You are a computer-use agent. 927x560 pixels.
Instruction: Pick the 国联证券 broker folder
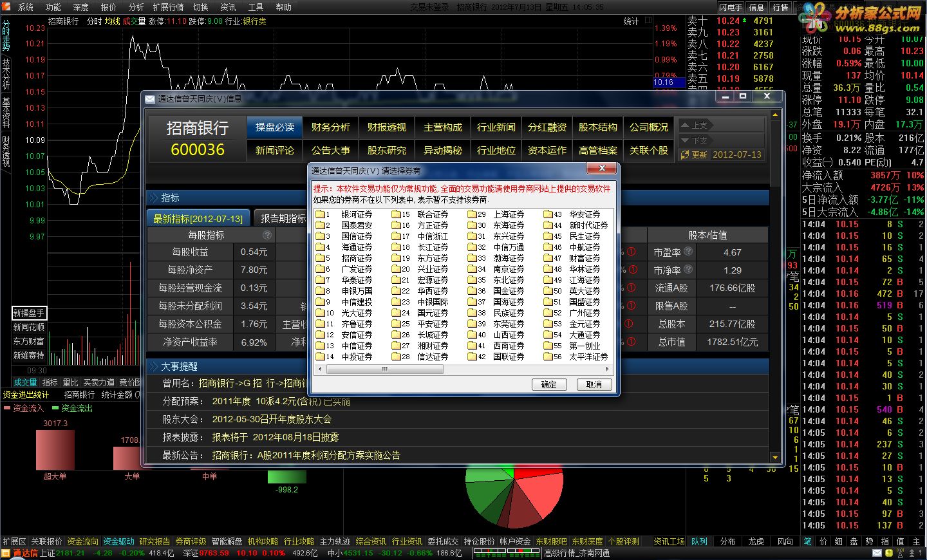pos(496,357)
